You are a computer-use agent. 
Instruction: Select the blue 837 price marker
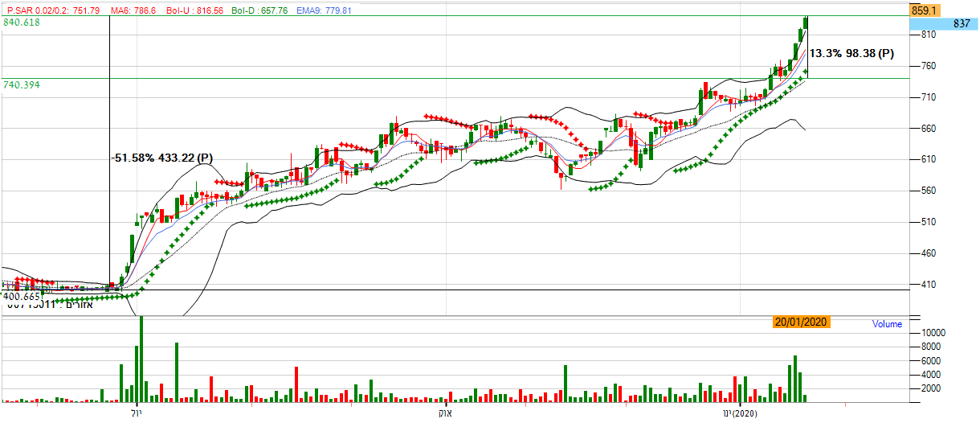[x=961, y=24]
